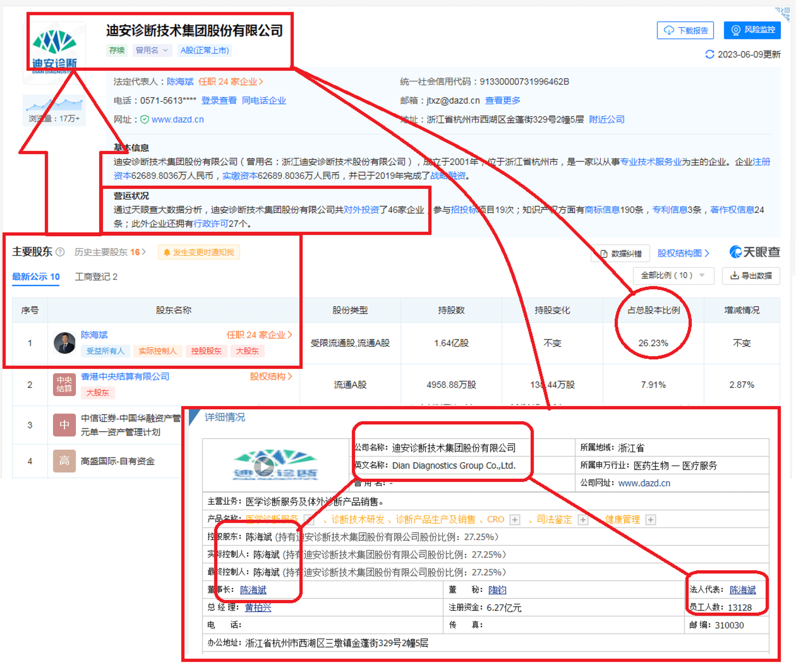Screen dimensions: 796x672
Task: Open 同电话企业 link
Action: tap(264, 100)
